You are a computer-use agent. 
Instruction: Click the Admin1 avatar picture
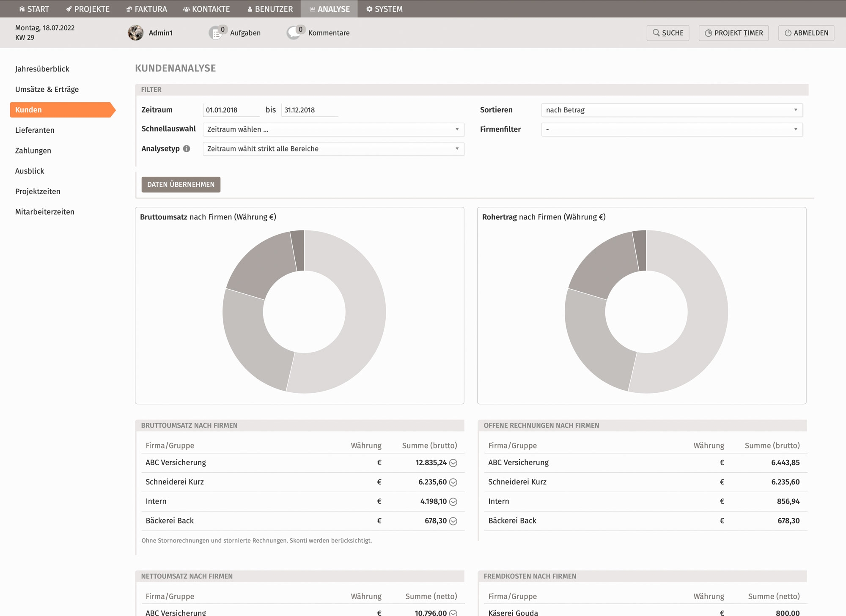point(136,33)
